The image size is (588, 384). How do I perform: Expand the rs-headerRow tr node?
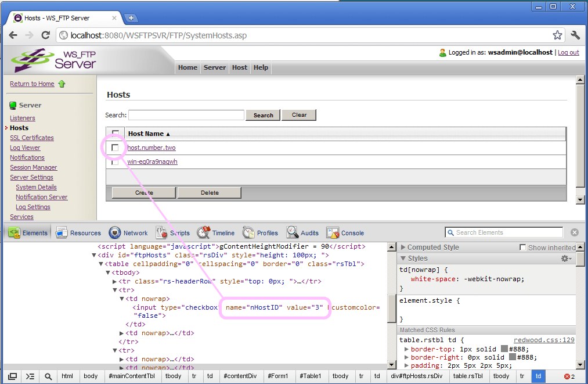115,281
